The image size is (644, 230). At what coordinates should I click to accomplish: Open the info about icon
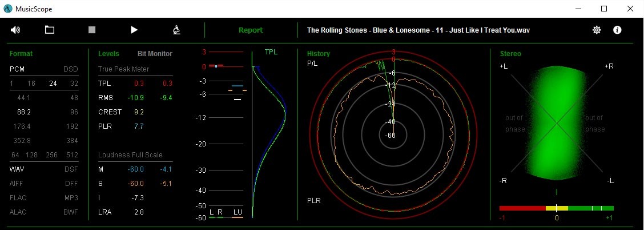[617, 30]
